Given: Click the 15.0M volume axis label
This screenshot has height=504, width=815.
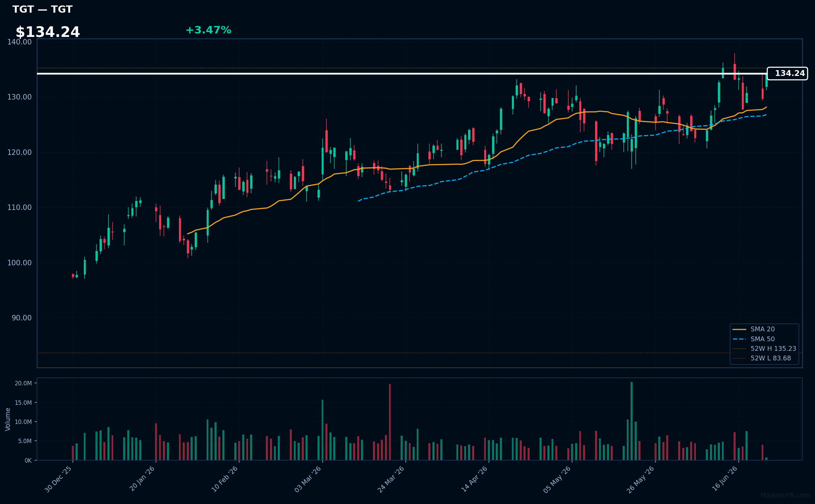Looking at the screenshot, I should click(x=23, y=403).
